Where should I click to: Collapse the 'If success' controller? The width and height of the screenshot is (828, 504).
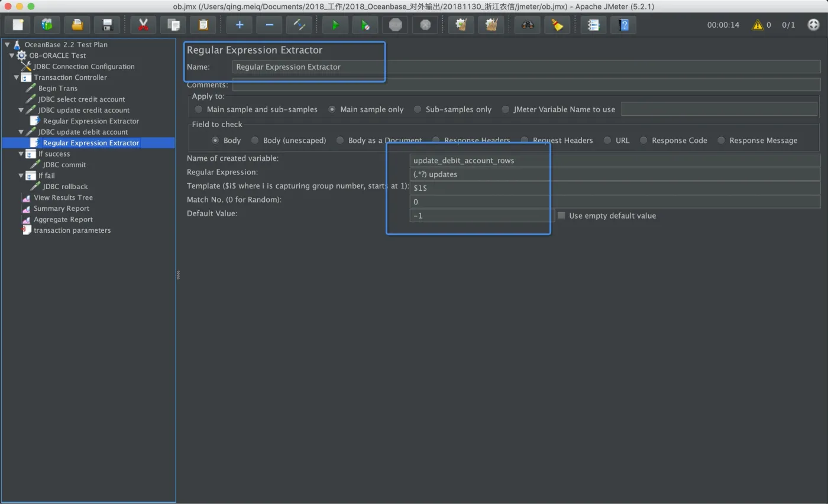click(x=21, y=154)
